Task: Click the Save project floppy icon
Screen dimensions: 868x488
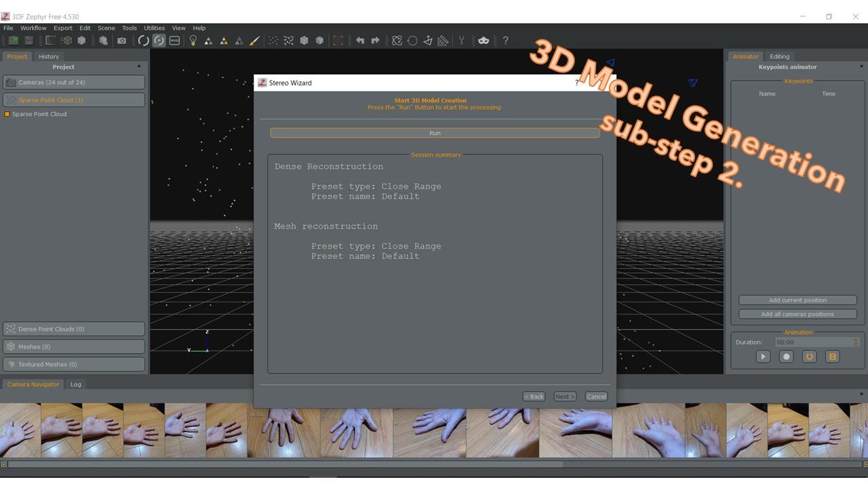Action: click(x=28, y=41)
